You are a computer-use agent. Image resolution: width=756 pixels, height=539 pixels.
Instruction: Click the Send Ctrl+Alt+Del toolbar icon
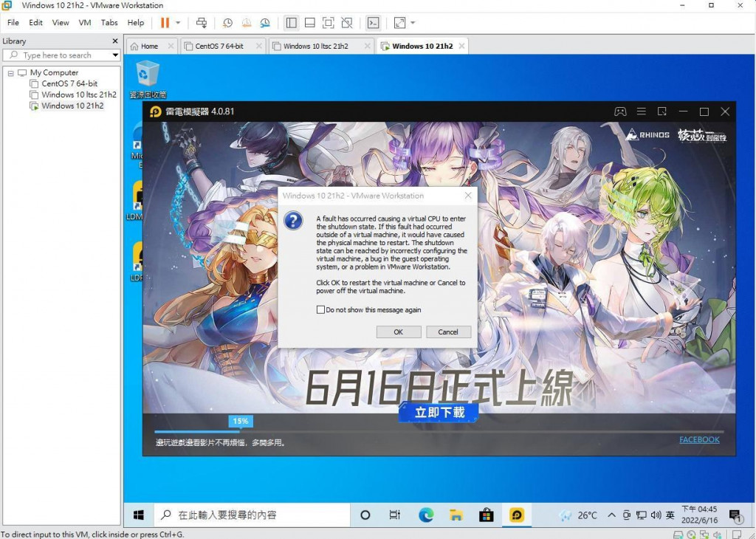202,23
